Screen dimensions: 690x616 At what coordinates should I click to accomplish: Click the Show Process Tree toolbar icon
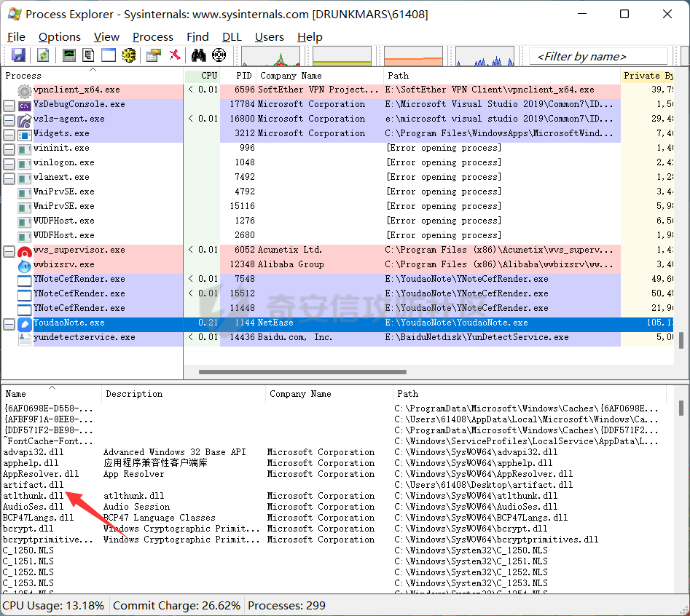[x=88, y=55]
